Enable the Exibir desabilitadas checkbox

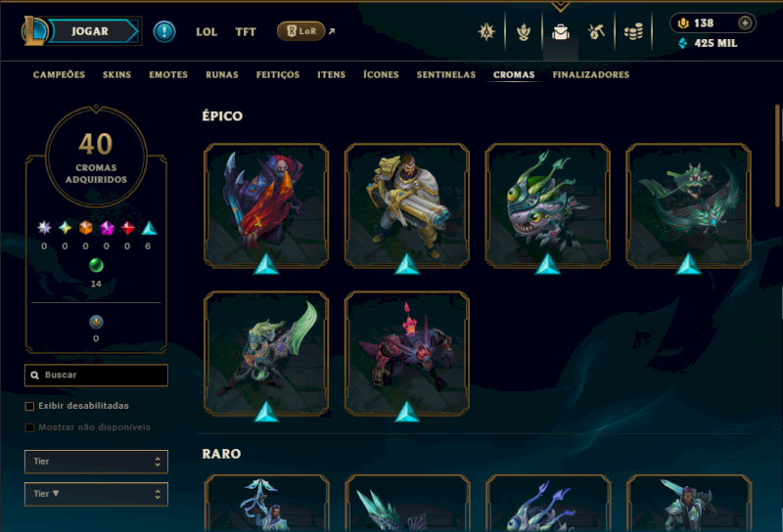pyautogui.click(x=29, y=406)
